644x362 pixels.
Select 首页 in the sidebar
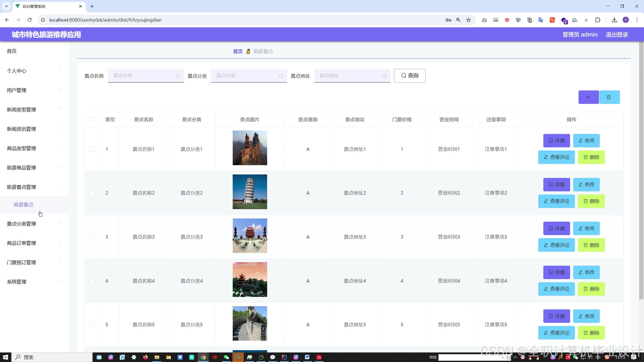click(x=12, y=51)
